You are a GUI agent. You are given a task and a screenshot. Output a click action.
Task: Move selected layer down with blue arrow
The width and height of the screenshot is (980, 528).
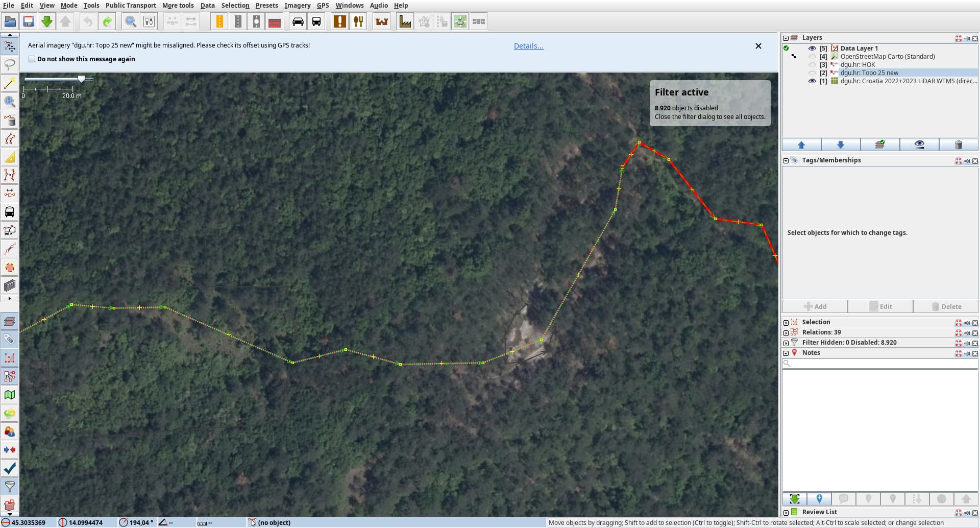click(841, 145)
